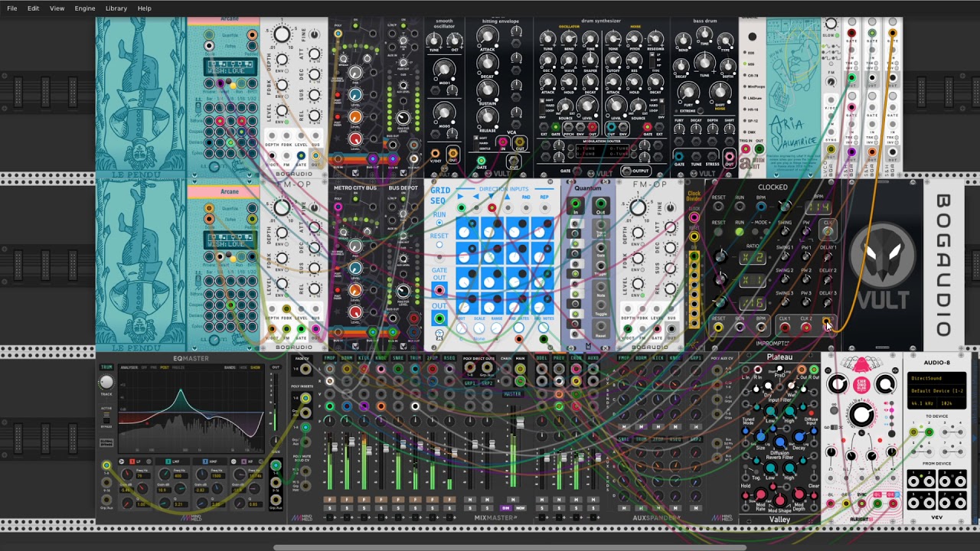Click the Plateau Decay knob
The width and height of the screenshot is (980, 551).
point(799,437)
